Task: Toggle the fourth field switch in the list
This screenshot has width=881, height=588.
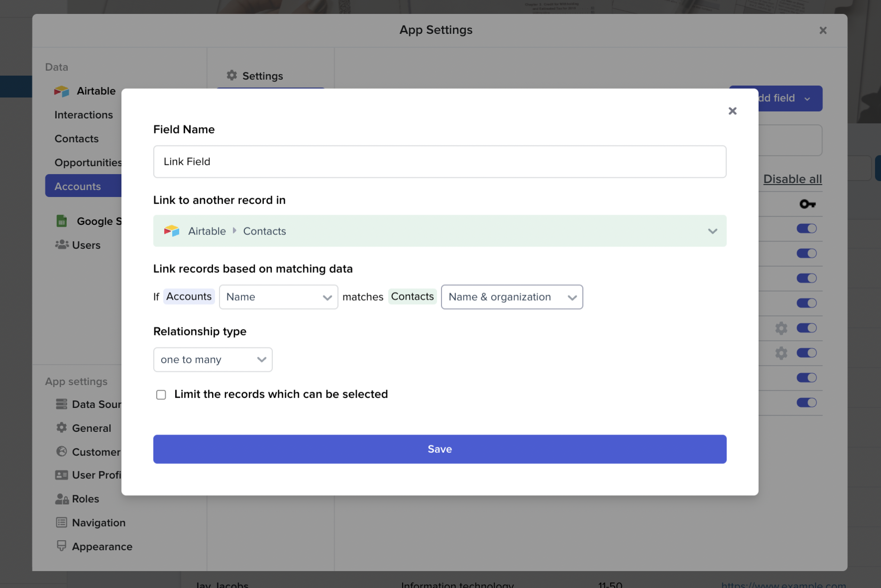Action: coord(806,303)
